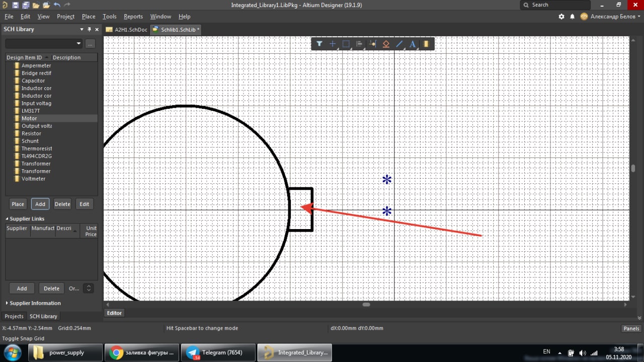Open the Project menu
The image size is (644, 362).
pos(65,17)
